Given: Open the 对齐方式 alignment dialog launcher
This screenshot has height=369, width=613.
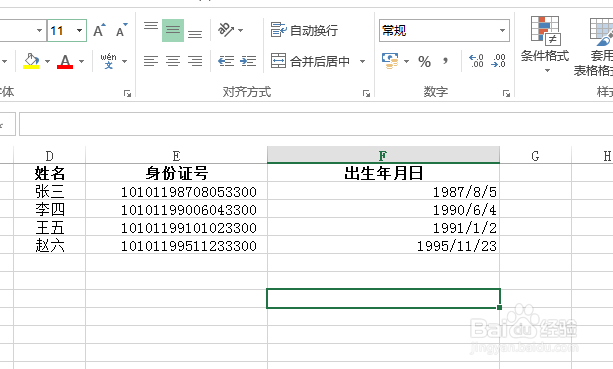Looking at the screenshot, I should tap(366, 93).
